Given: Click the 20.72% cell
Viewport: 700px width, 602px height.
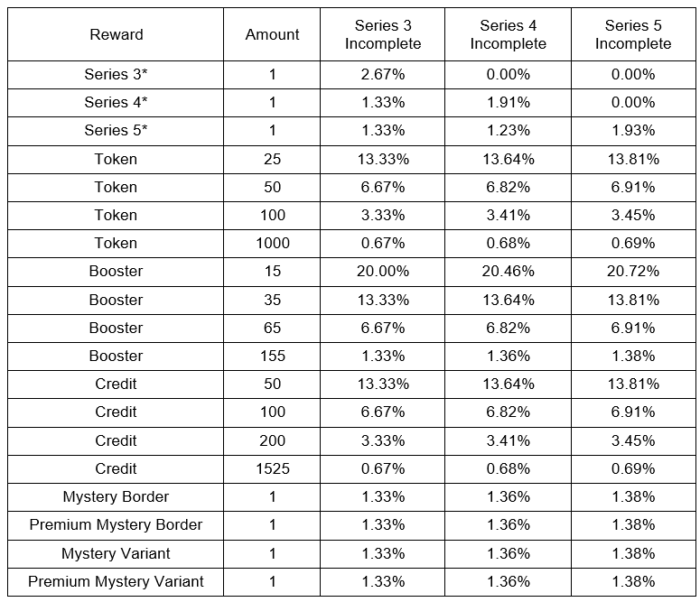Looking at the screenshot, I should (632, 271).
